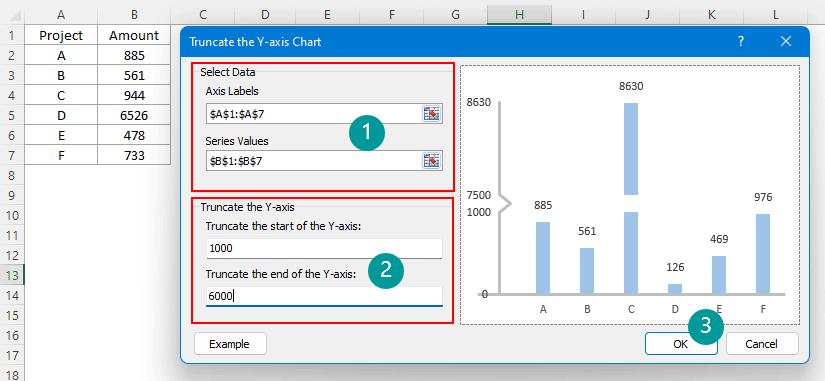The height and width of the screenshot is (381, 825).
Task: Select cell with value 478
Action: pos(134,135)
